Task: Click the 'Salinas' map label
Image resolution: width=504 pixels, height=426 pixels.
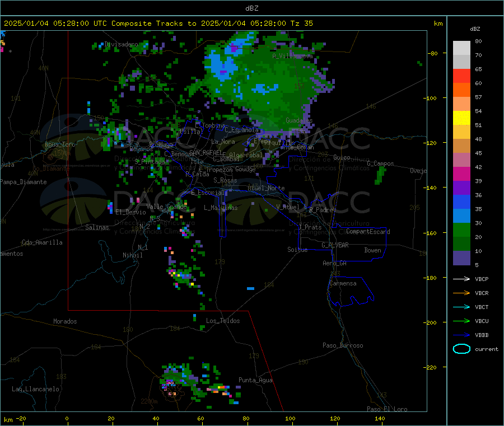Action: (97, 227)
